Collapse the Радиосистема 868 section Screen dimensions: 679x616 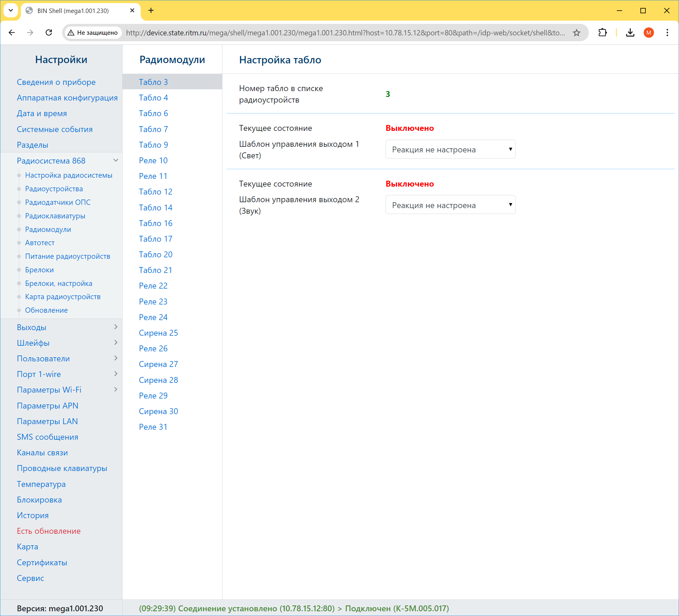click(116, 160)
